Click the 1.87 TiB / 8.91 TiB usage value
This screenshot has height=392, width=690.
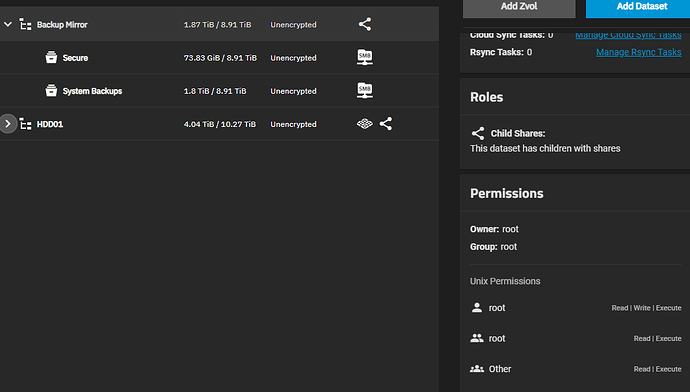[217, 25]
